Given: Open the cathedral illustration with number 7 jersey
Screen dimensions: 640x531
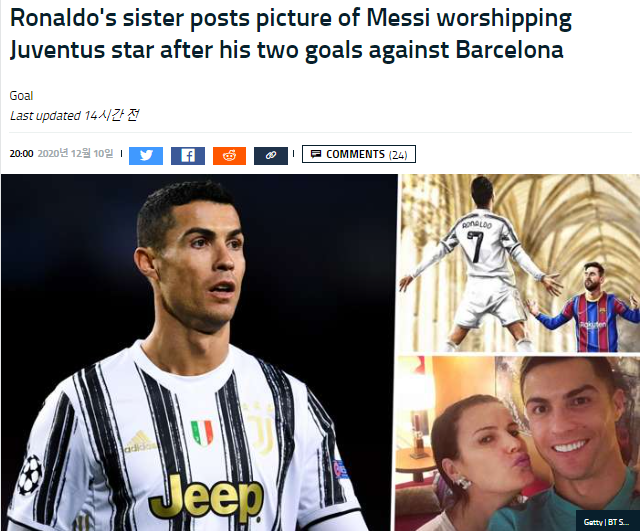Looking at the screenshot, I should pos(519,263).
